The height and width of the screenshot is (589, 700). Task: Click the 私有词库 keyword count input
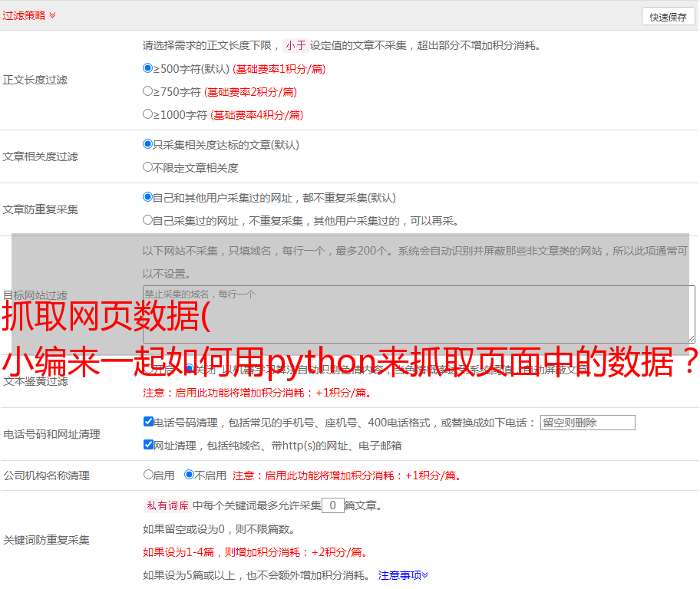332,505
